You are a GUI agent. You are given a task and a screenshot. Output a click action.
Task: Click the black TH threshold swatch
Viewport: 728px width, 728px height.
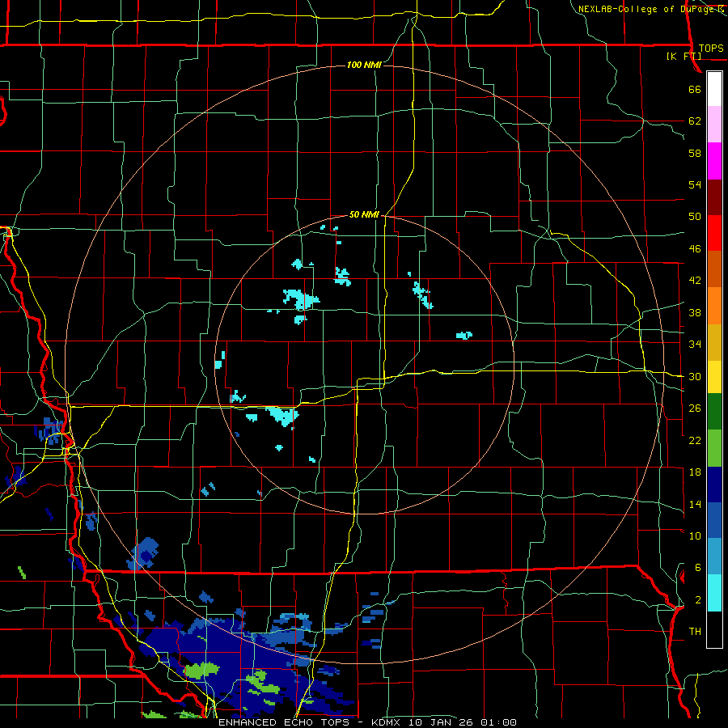coord(714,629)
